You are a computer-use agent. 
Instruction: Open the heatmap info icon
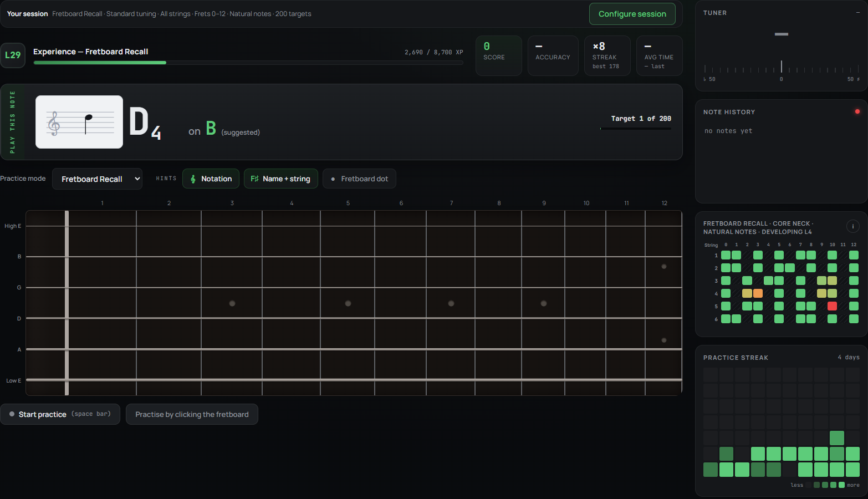tap(852, 226)
